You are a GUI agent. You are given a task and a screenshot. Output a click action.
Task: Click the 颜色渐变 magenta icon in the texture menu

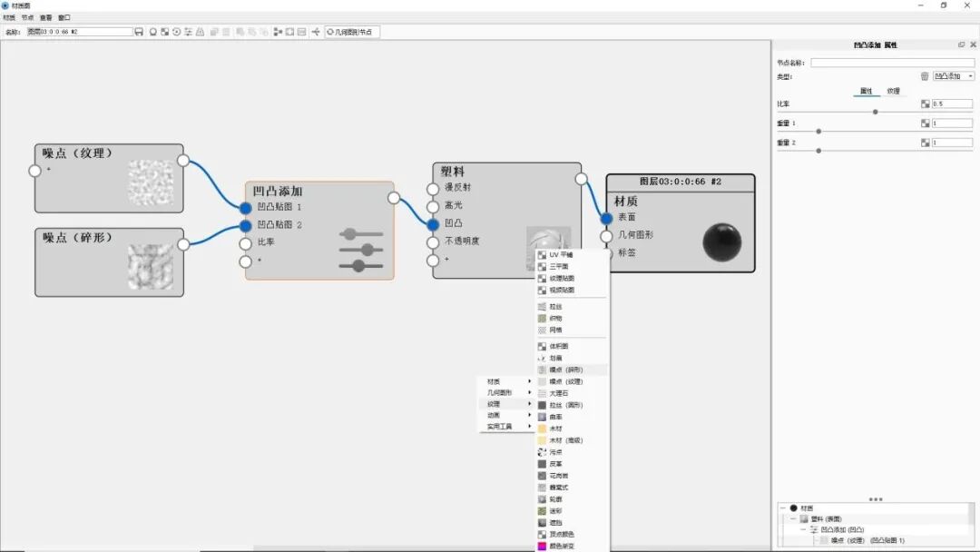coord(542,546)
